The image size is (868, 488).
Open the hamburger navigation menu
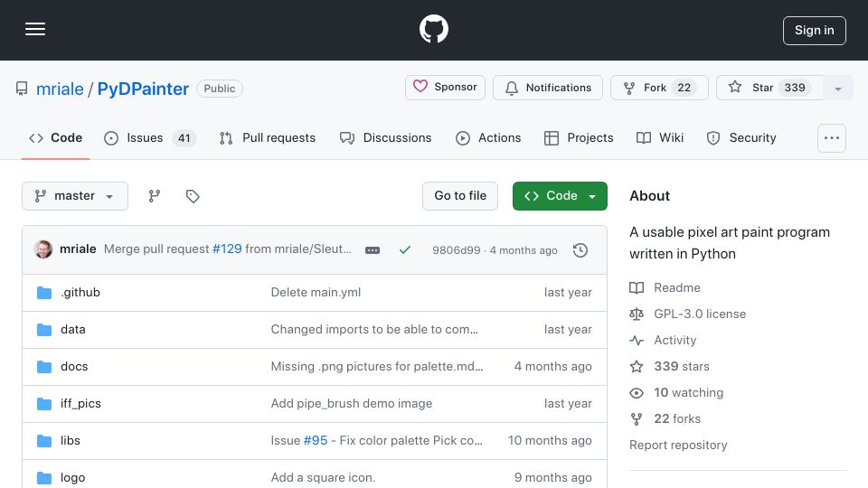(x=35, y=29)
